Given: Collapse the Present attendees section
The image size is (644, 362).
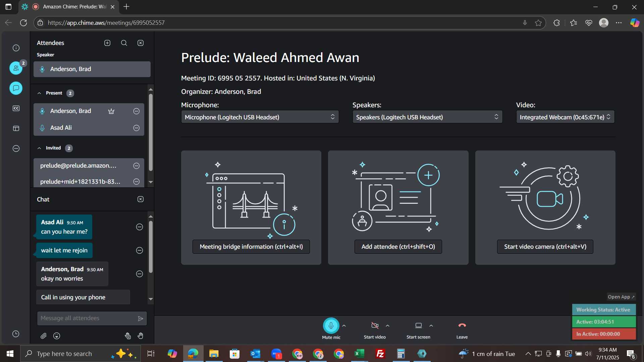Looking at the screenshot, I should pyautogui.click(x=39, y=93).
